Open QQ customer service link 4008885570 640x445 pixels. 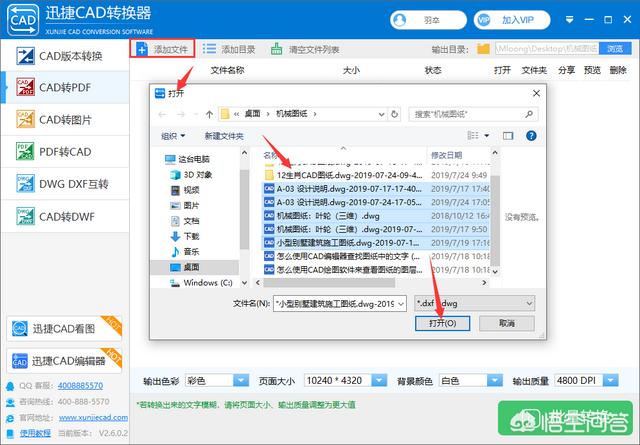pos(80,385)
